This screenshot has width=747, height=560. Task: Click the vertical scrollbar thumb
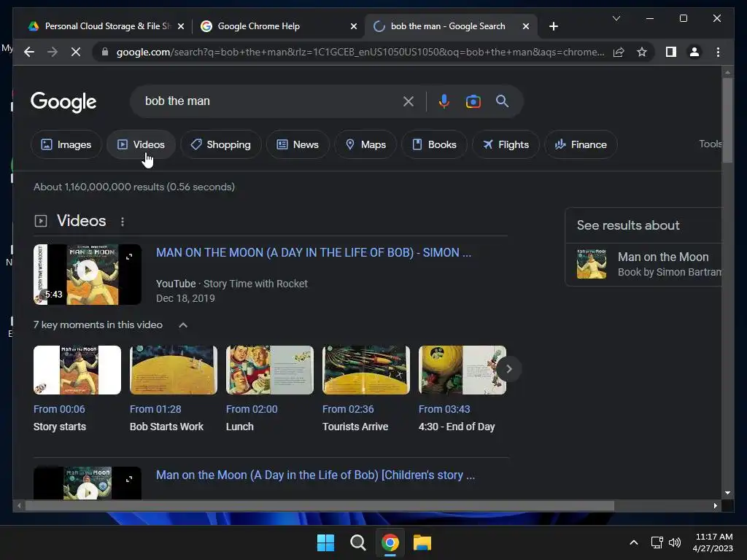click(727, 120)
